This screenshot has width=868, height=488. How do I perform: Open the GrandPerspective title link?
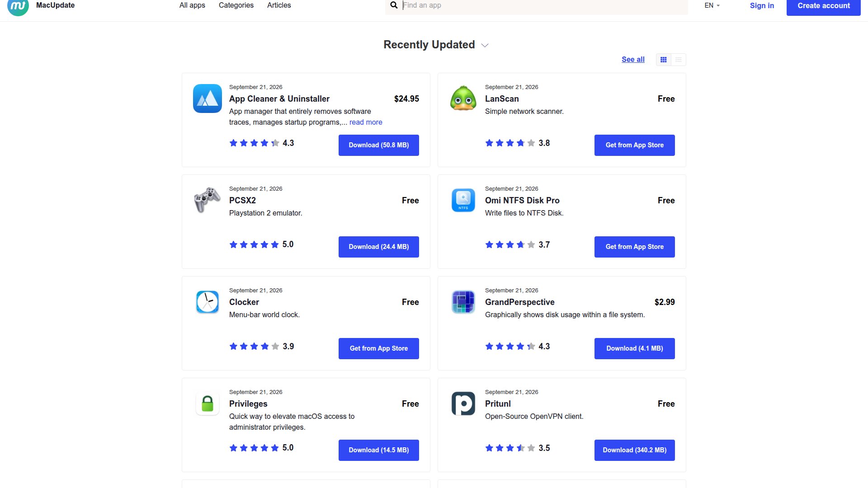(520, 302)
